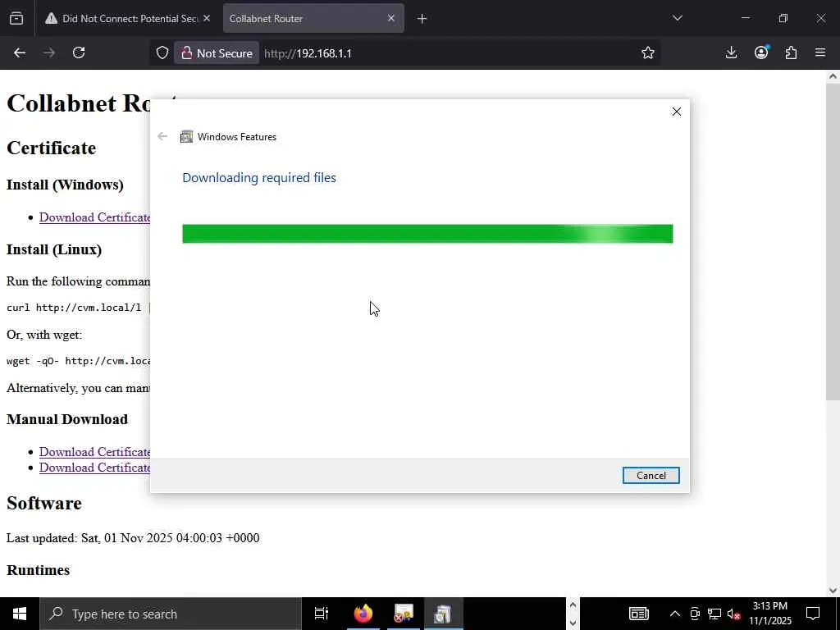Screen dimensions: 840x630
Task: Reload the current page
Action: click(79, 52)
